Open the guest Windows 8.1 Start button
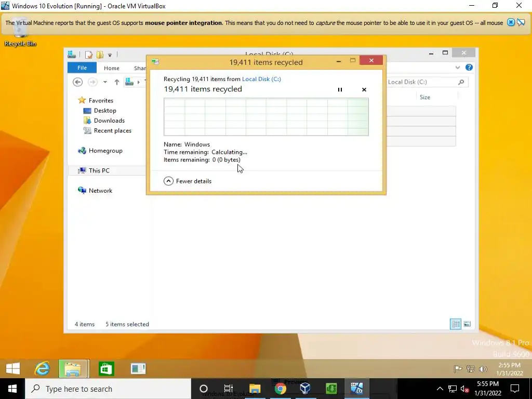 pos(13,368)
